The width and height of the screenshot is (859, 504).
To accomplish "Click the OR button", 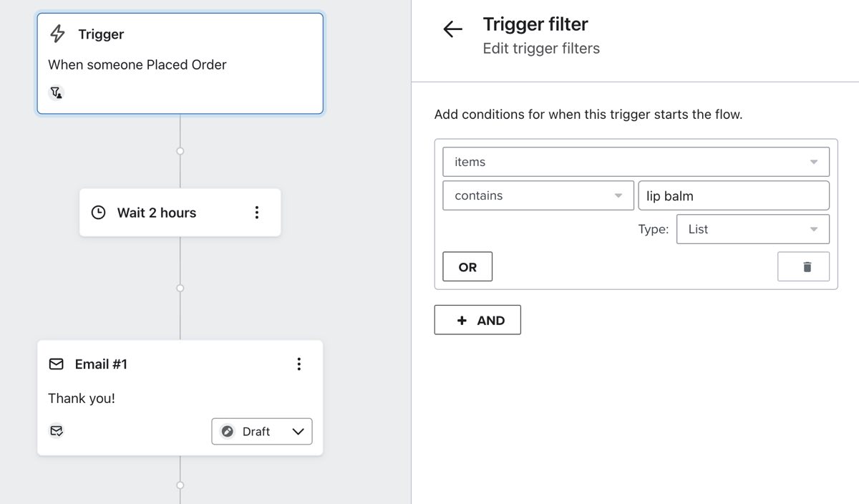I will (x=467, y=266).
